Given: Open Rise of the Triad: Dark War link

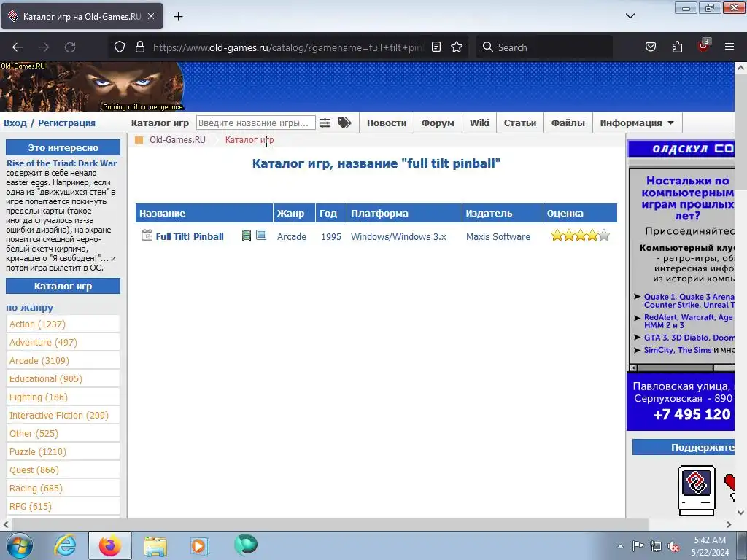Looking at the screenshot, I should pos(61,163).
